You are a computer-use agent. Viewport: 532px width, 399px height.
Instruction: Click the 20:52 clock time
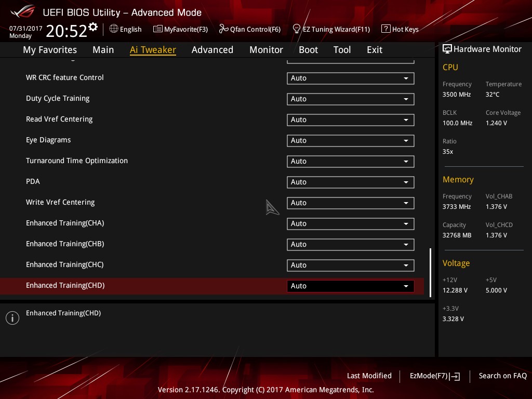click(66, 31)
